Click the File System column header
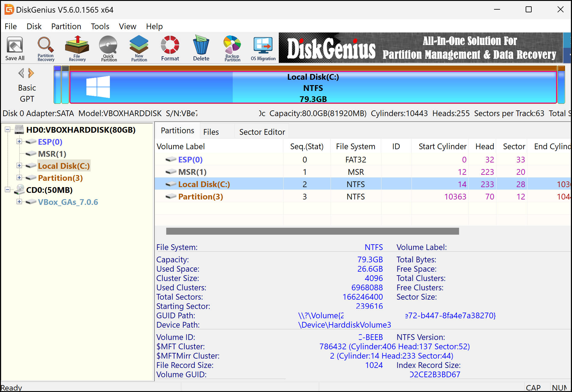The image size is (572, 392). click(x=356, y=146)
